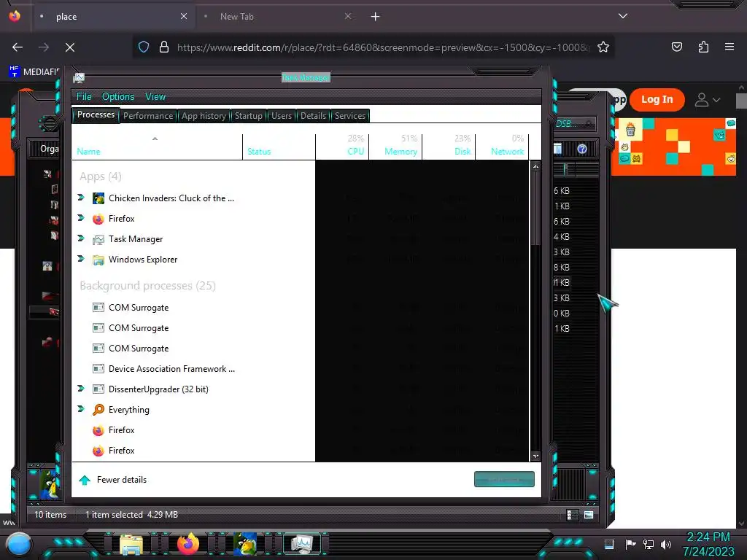Close the 'place' browser tab

coord(184,16)
